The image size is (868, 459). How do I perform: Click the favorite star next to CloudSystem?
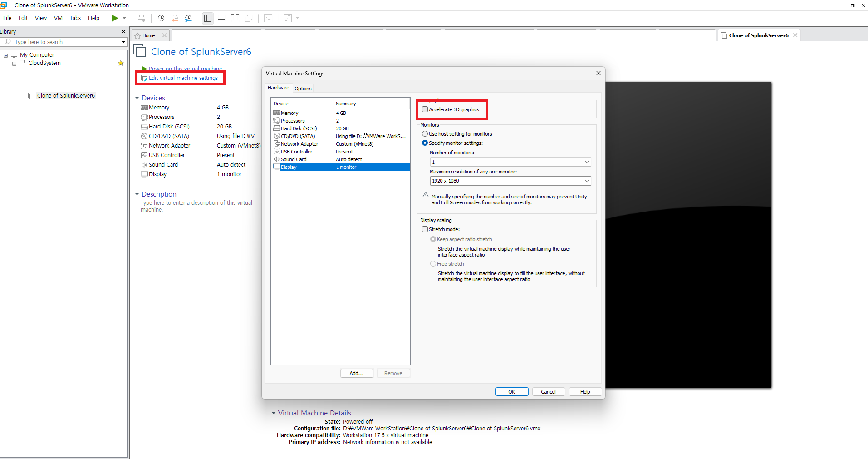(121, 63)
